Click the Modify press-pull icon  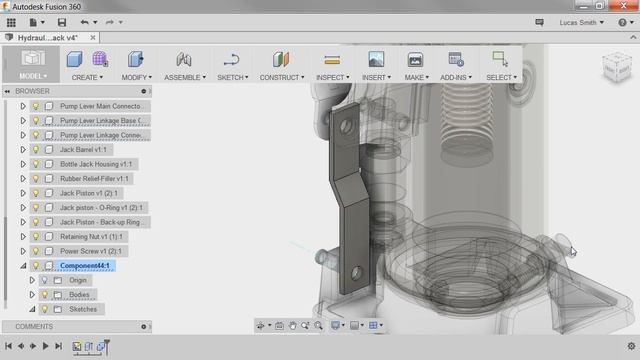pos(136,60)
